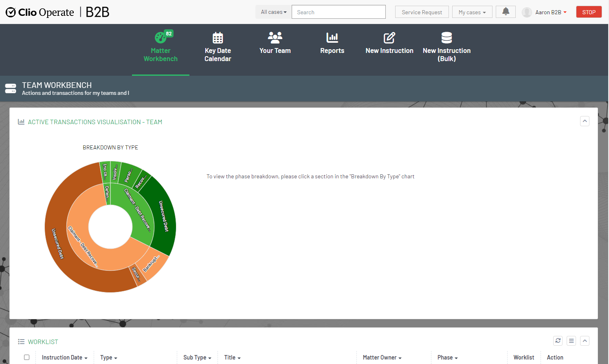Open the Aaron B2B user menu
The width and height of the screenshot is (609, 364).
[550, 12]
